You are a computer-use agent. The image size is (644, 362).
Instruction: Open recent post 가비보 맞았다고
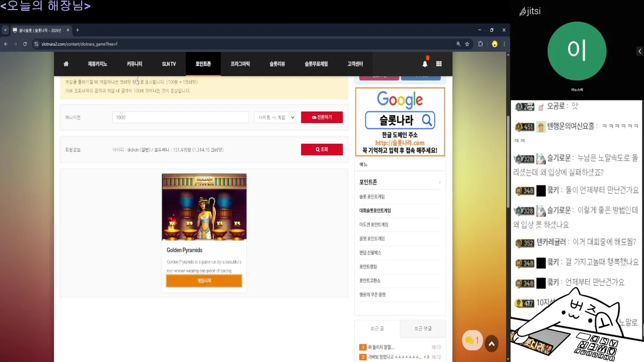click(394, 357)
